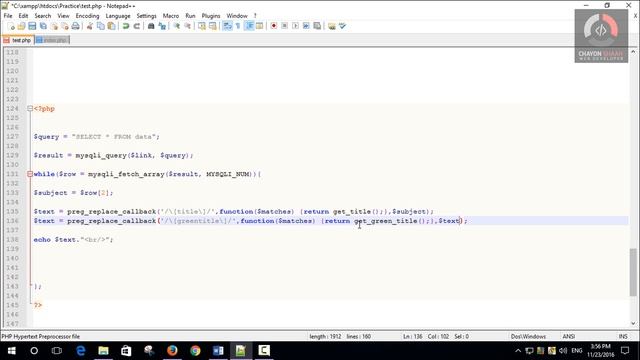Click the Save All toolbar icon

tap(43, 26)
